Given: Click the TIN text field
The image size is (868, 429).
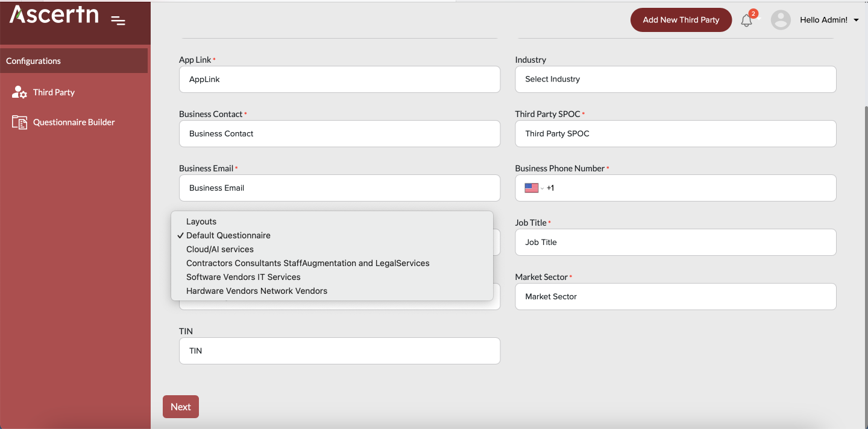Looking at the screenshot, I should coord(339,351).
